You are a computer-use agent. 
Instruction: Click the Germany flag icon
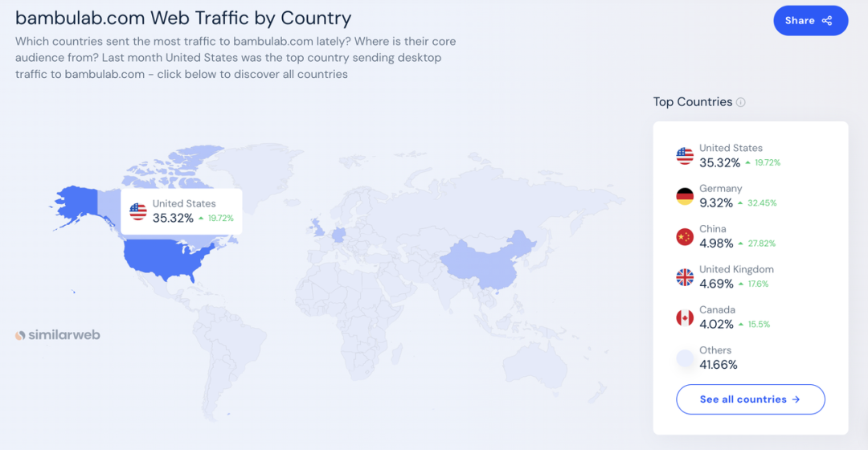(685, 197)
